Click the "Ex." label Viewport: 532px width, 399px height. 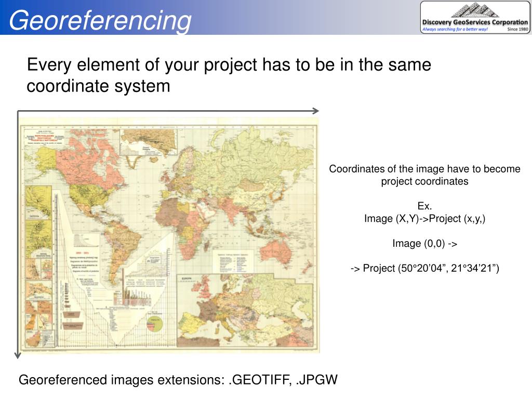424,206
